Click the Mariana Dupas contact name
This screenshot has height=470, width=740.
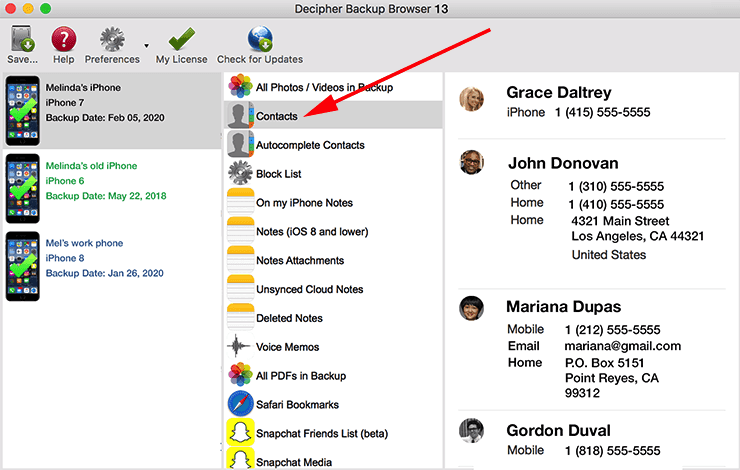pos(563,307)
